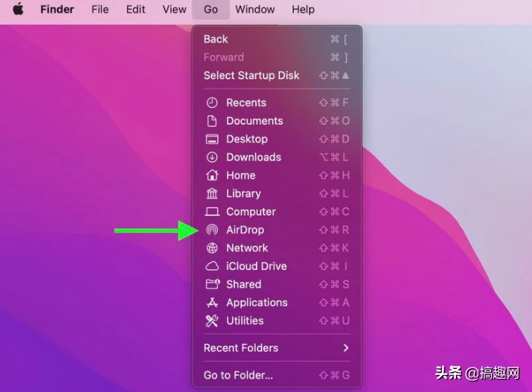Click the Shared folder icon
Viewport: 532px width, 392px height.
[x=213, y=284]
